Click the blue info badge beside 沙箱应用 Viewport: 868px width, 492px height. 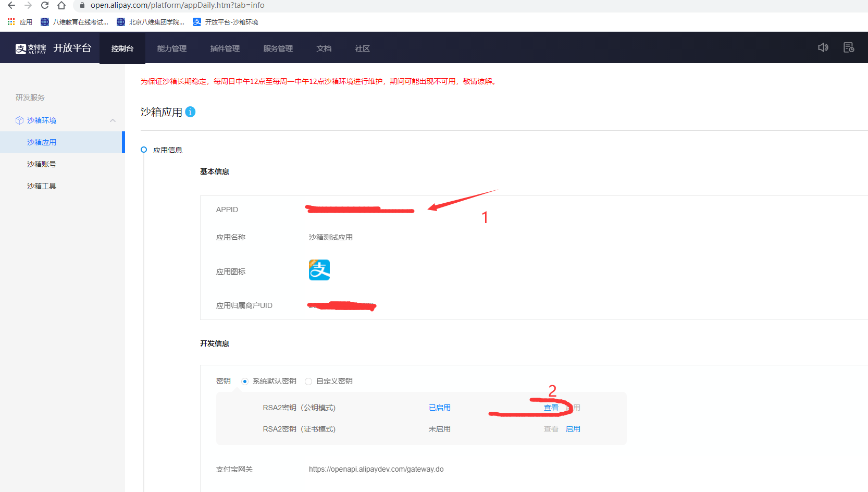190,112
